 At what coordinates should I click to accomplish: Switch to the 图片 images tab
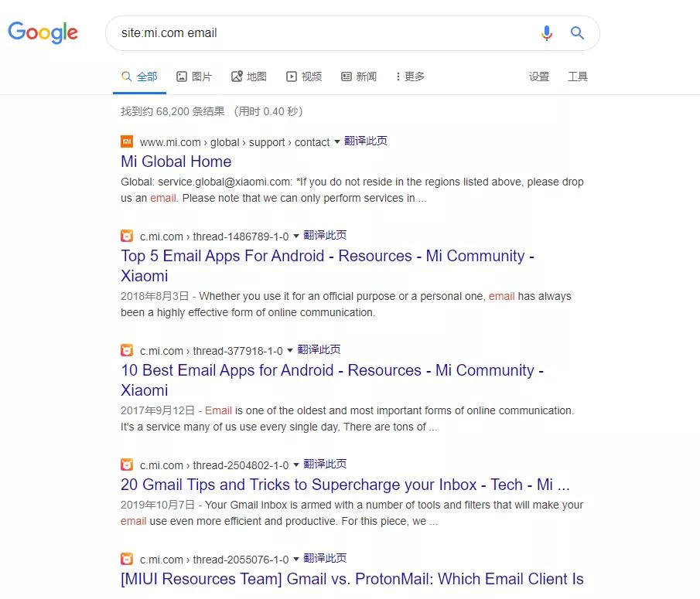point(193,77)
